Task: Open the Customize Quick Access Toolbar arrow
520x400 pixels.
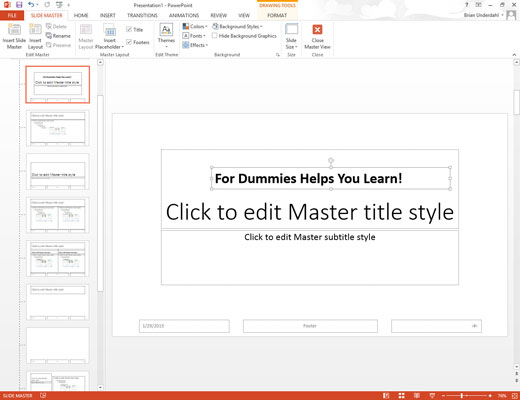Action: (69, 5)
